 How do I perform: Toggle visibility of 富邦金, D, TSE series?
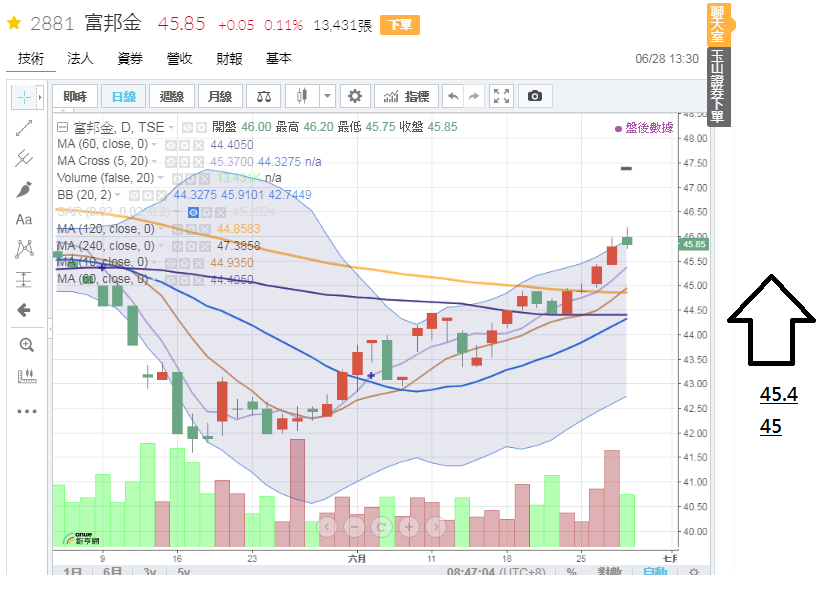187,128
